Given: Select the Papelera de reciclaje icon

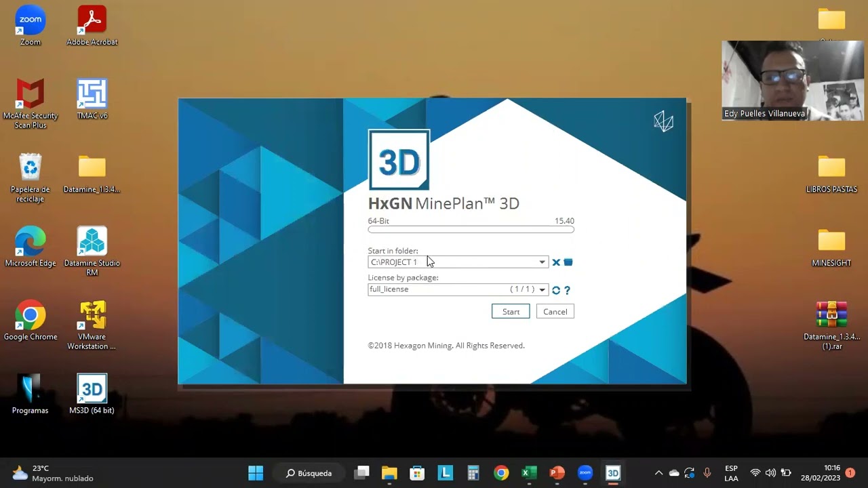Looking at the screenshot, I should tap(31, 178).
